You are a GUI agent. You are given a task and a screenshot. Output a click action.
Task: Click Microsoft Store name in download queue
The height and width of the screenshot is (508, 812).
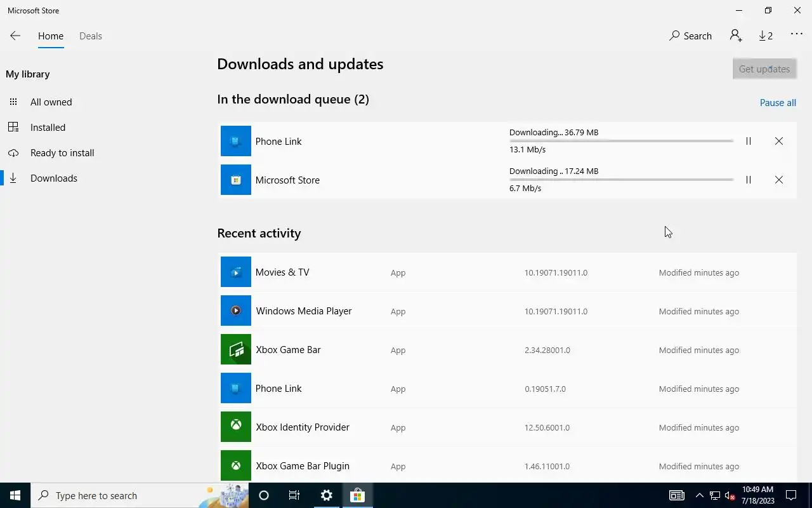tap(287, 180)
